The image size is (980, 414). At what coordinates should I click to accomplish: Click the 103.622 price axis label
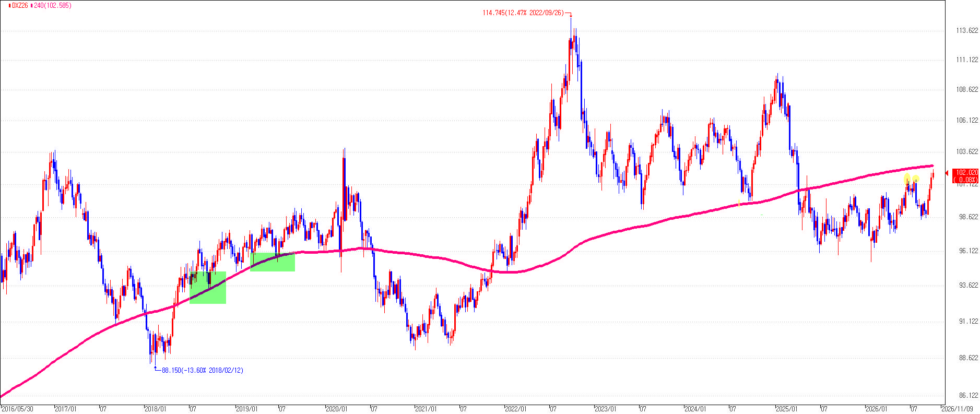point(967,152)
